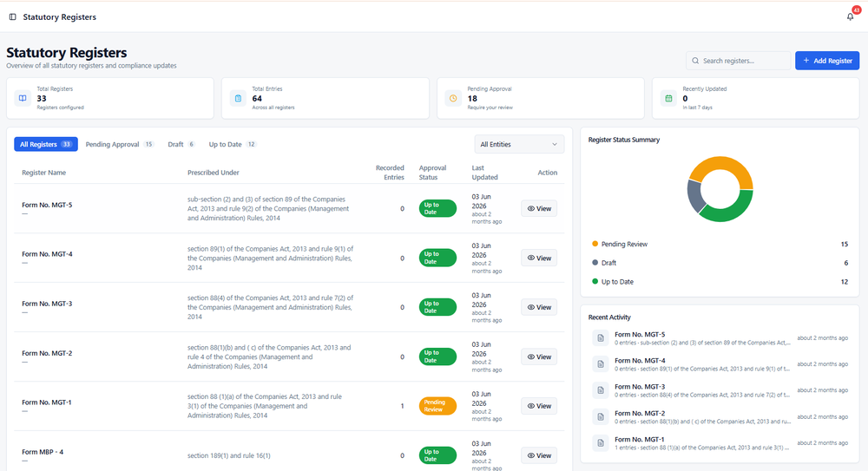Screen dimensions: 868x471
Task: Click the Total Entries value 64
Action: pyautogui.click(x=257, y=99)
